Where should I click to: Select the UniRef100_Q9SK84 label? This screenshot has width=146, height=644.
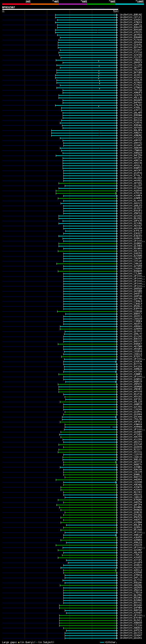pyautogui.click(x=131, y=42)
